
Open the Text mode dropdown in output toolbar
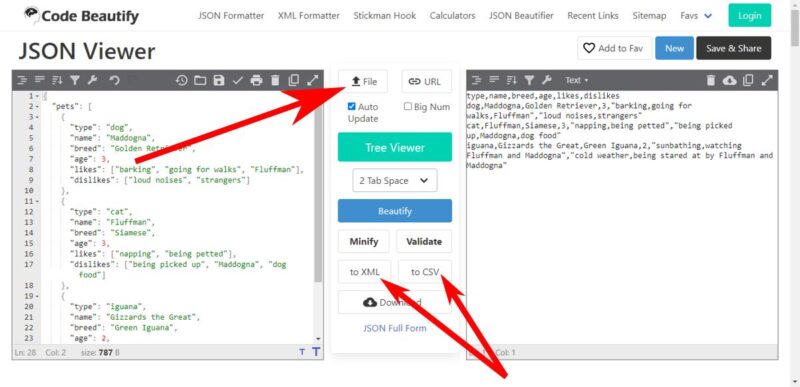pos(577,80)
